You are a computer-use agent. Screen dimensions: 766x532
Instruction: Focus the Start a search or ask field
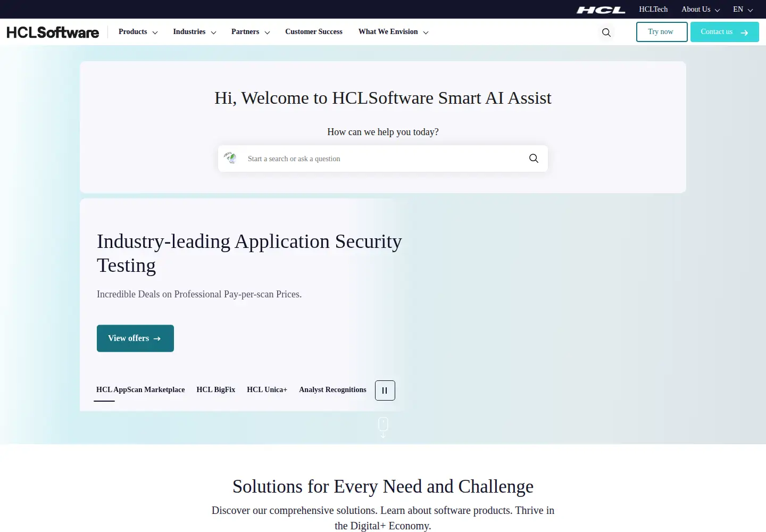383,159
